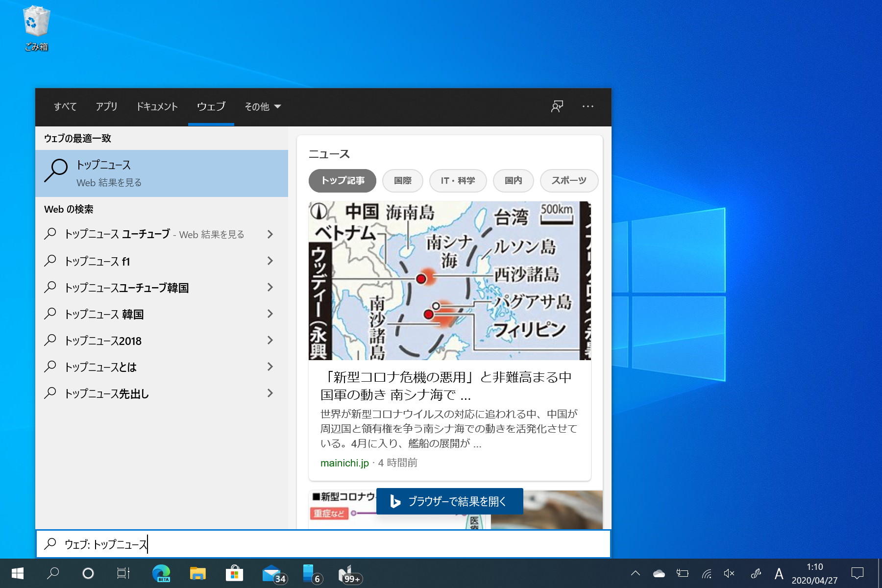Click the ブラウザーで結果を開く button

449,501
